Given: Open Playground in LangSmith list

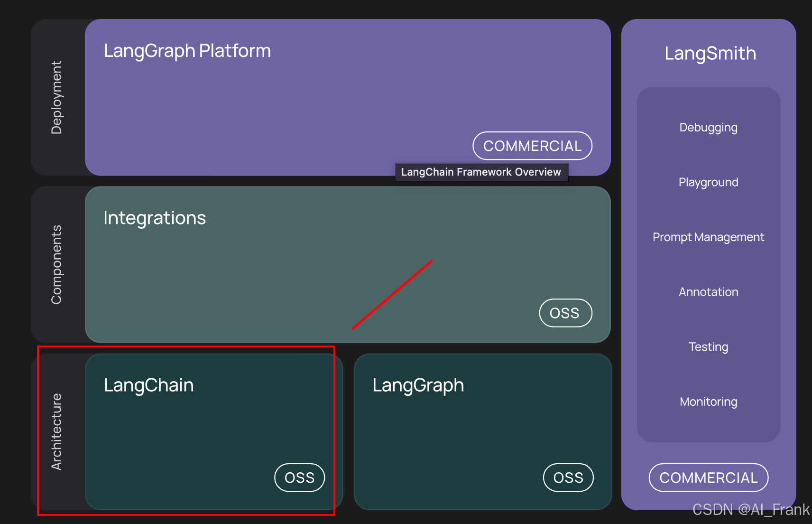Looking at the screenshot, I should (708, 183).
